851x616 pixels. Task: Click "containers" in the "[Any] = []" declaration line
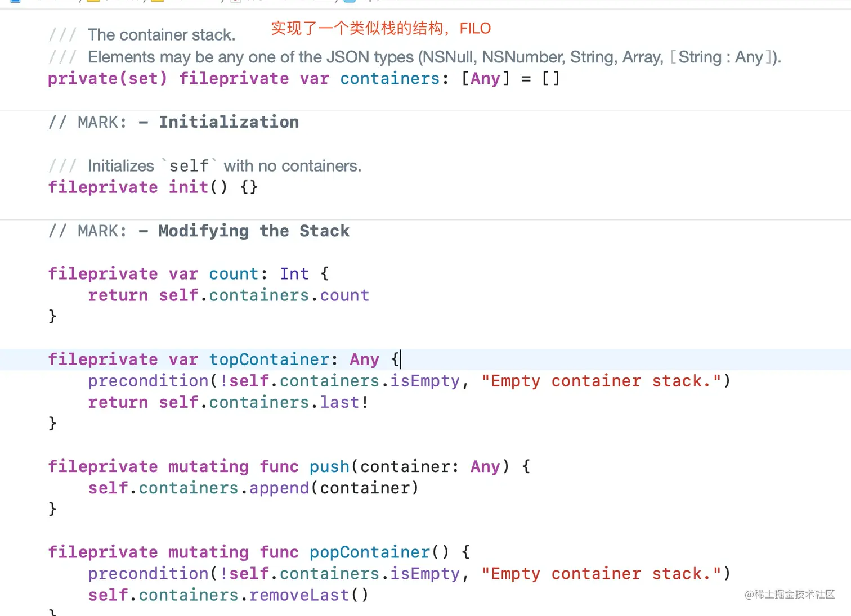tap(389, 79)
